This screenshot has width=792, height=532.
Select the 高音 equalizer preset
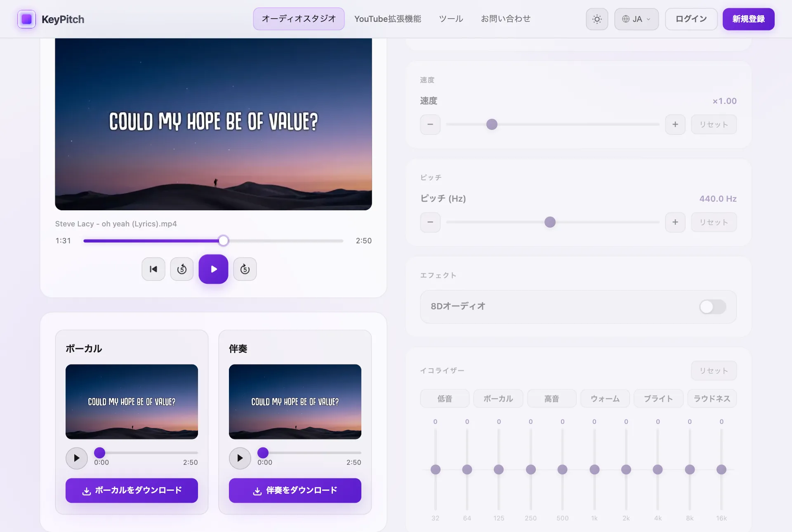tap(552, 399)
